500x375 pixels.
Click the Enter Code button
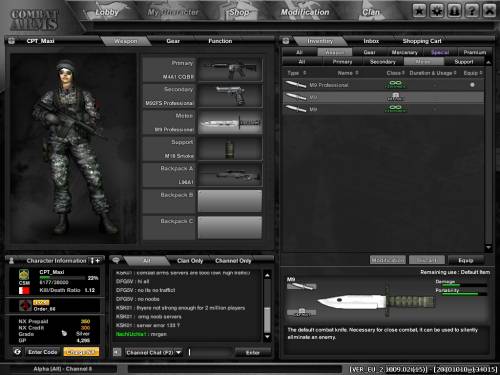[43, 352]
